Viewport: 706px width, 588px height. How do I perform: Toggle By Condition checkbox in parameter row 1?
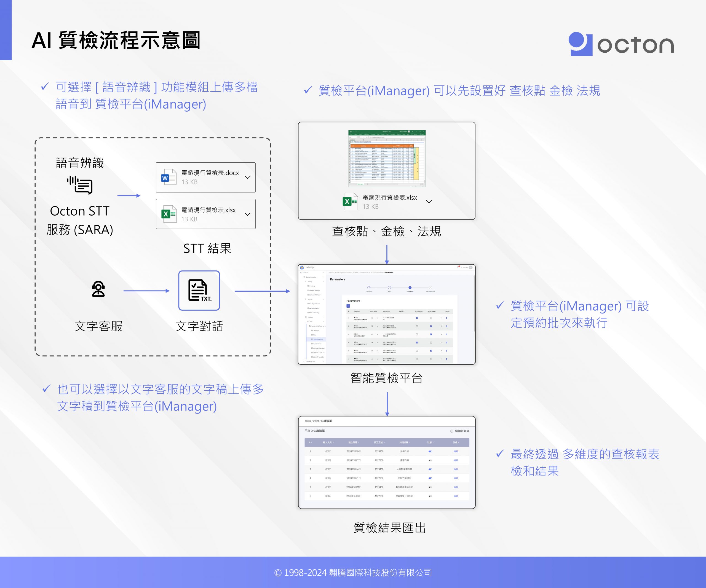pyautogui.click(x=417, y=318)
